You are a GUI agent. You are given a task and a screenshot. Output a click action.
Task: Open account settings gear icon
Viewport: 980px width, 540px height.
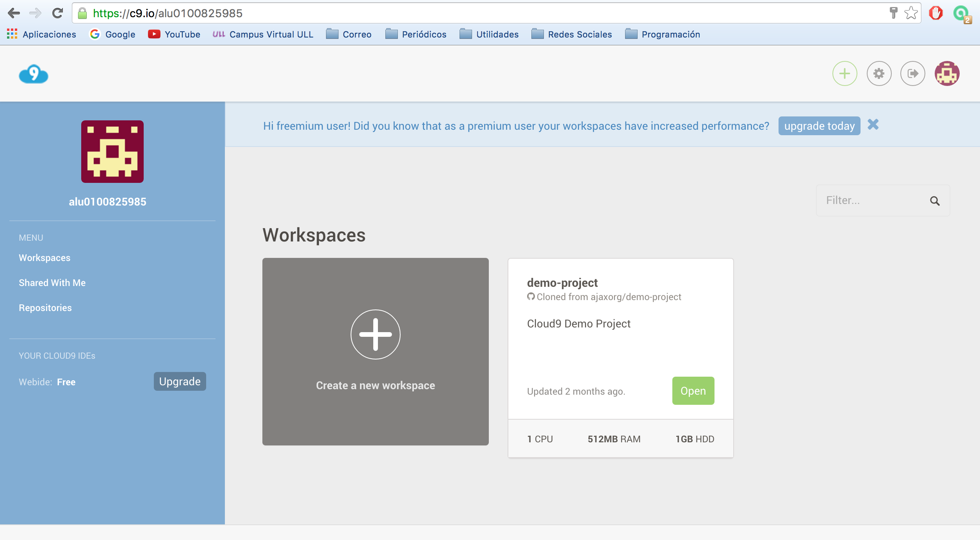(x=879, y=73)
